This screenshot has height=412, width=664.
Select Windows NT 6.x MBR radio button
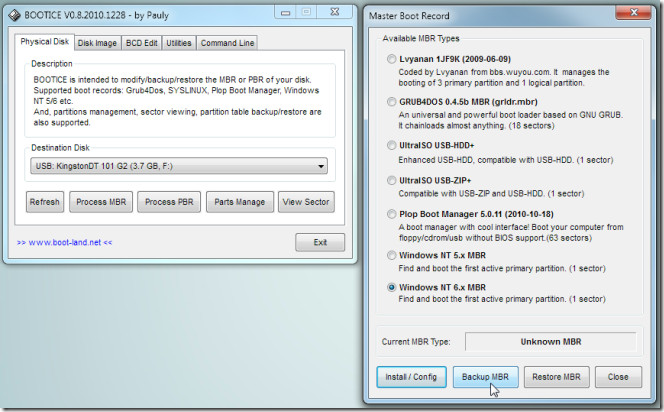click(x=391, y=287)
